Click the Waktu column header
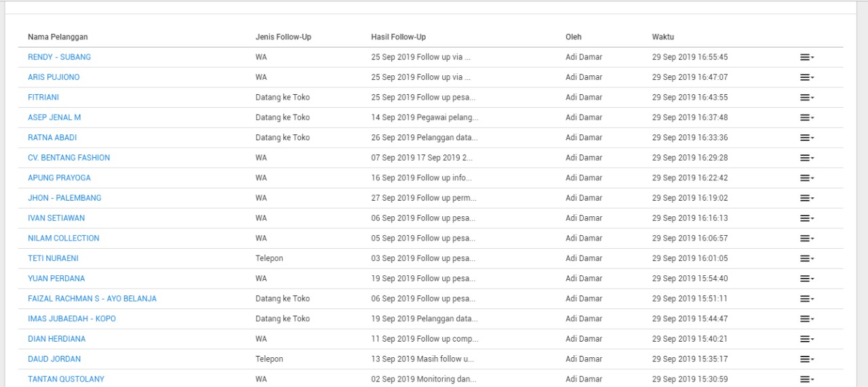Image resolution: width=868 pixels, height=387 pixels. tap(663, 37)
